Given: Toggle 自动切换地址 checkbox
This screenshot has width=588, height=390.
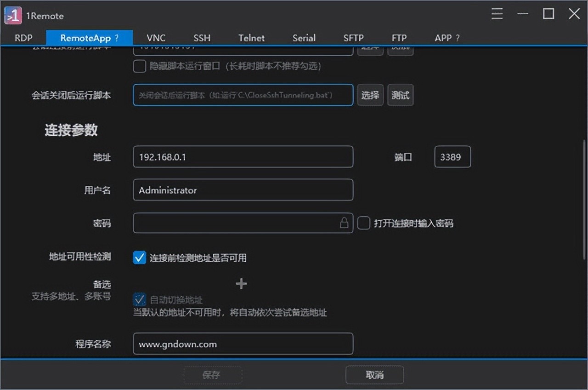Looking at the screenshot, I should tap(139, 300).
